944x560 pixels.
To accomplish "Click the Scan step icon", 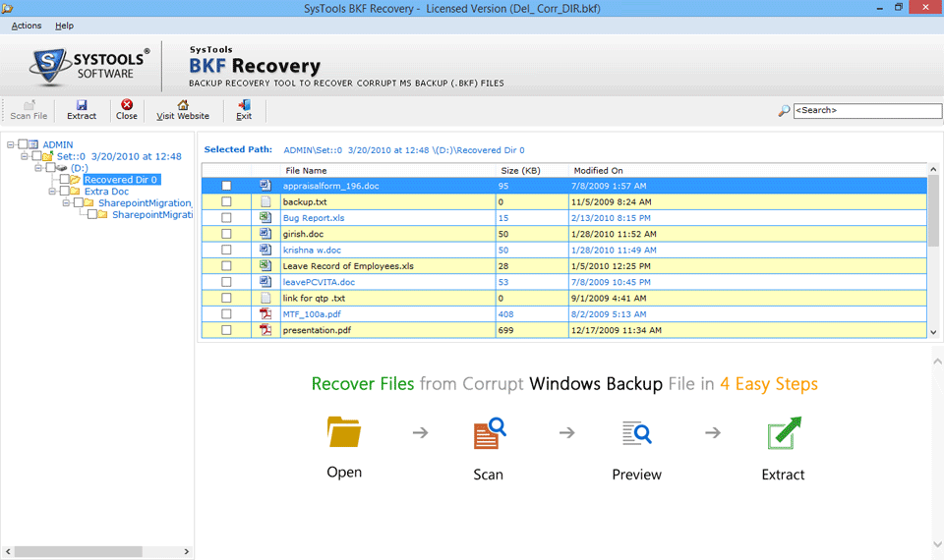I will coord(490,433).
